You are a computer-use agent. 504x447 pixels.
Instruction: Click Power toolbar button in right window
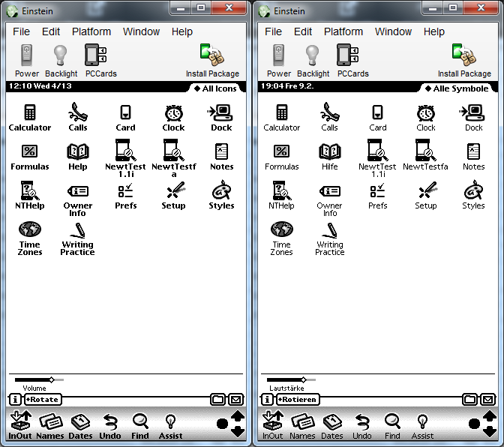tap(279, 61)
